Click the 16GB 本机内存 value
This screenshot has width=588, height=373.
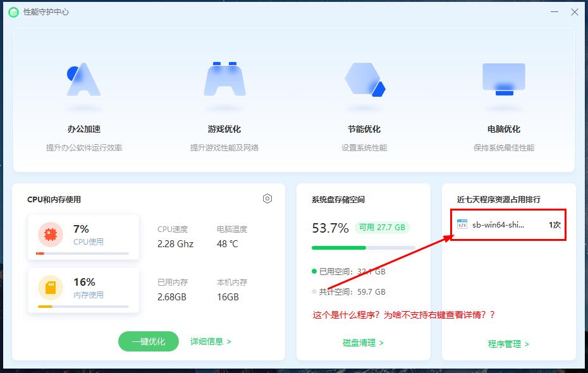228,297
